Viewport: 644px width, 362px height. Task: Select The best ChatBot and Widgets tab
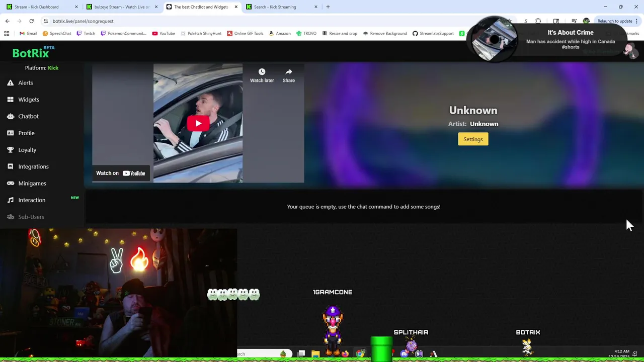(201, 7)
